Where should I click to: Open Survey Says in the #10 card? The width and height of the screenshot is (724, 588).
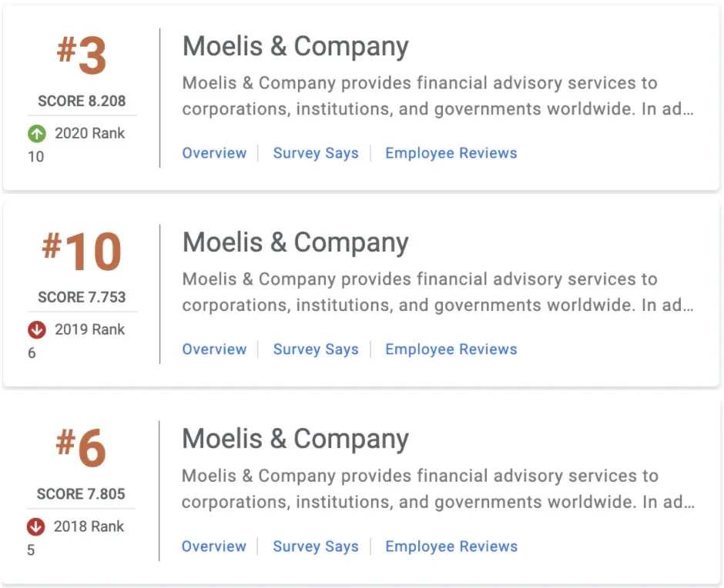click(316, 349)
